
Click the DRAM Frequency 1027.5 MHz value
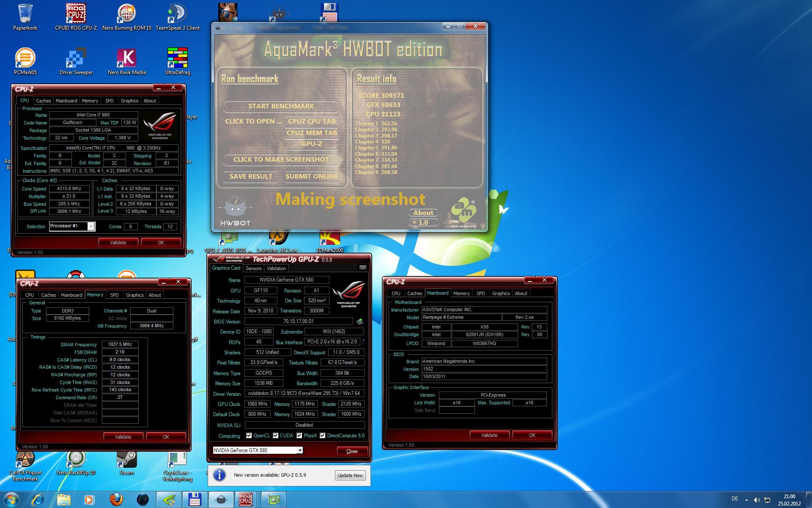point(120,344)
